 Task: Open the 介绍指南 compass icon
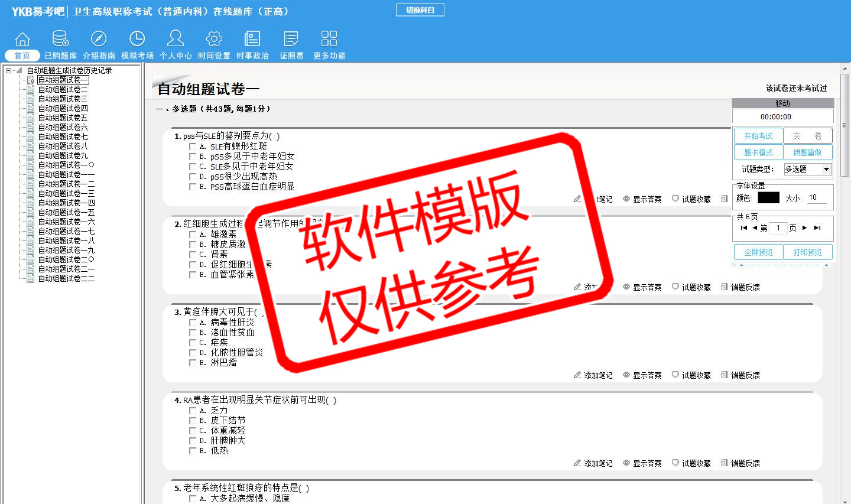tap(99, 40)
